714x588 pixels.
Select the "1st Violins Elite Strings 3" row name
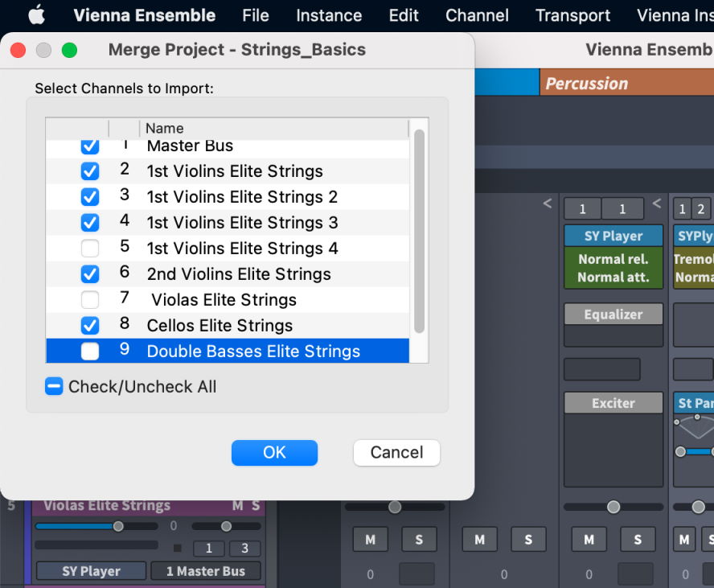pos(242,223)
